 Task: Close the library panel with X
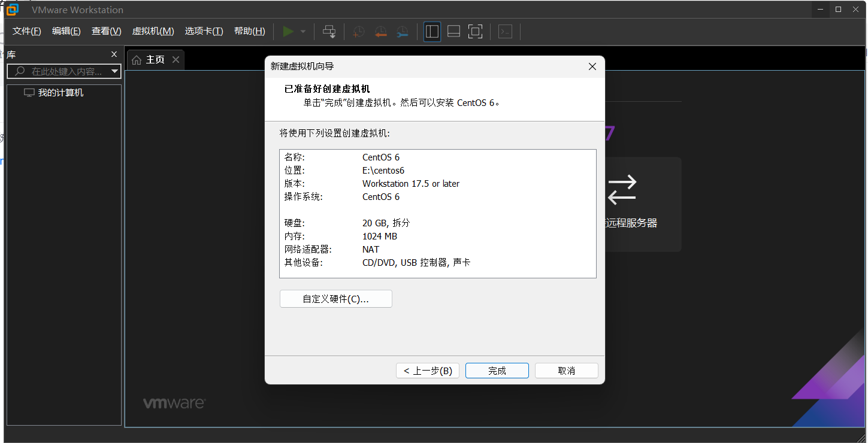pos(114,54)
